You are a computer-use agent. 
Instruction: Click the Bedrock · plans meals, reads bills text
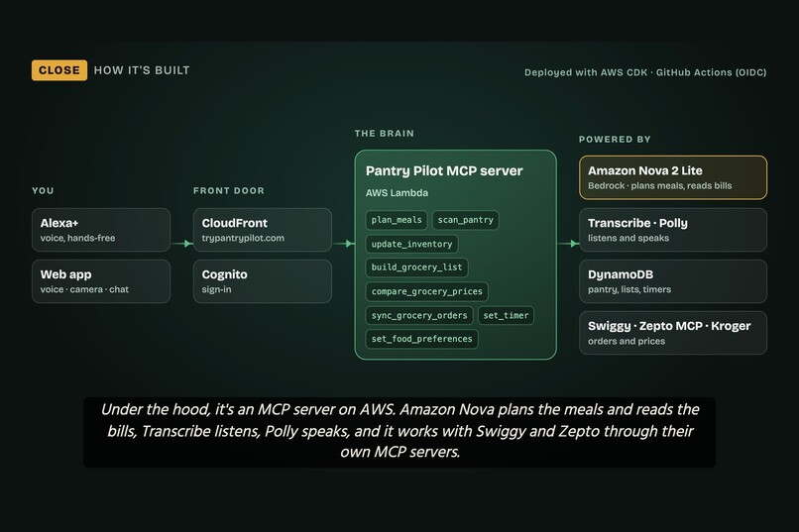[660, 186]
